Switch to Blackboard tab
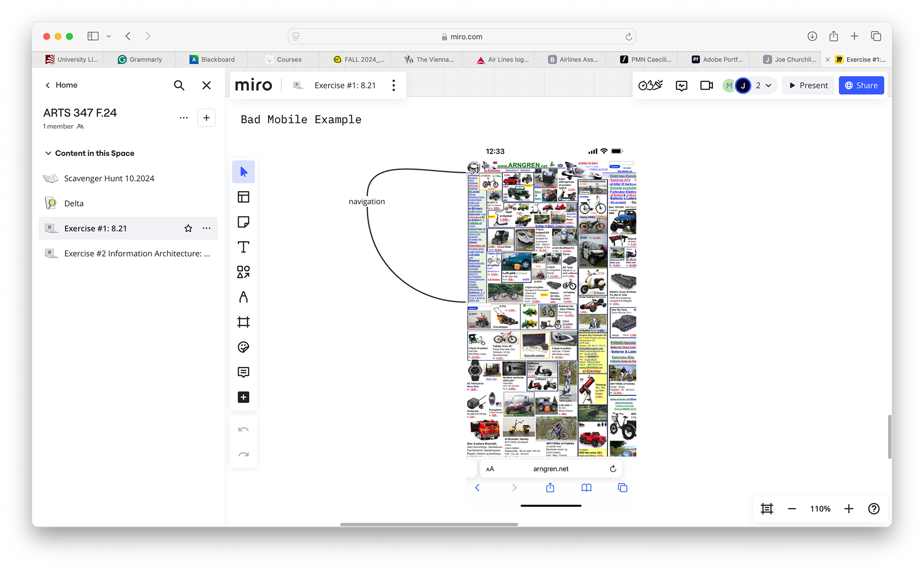Viewport: 924px width, 569px height. (x=212, y=59)
